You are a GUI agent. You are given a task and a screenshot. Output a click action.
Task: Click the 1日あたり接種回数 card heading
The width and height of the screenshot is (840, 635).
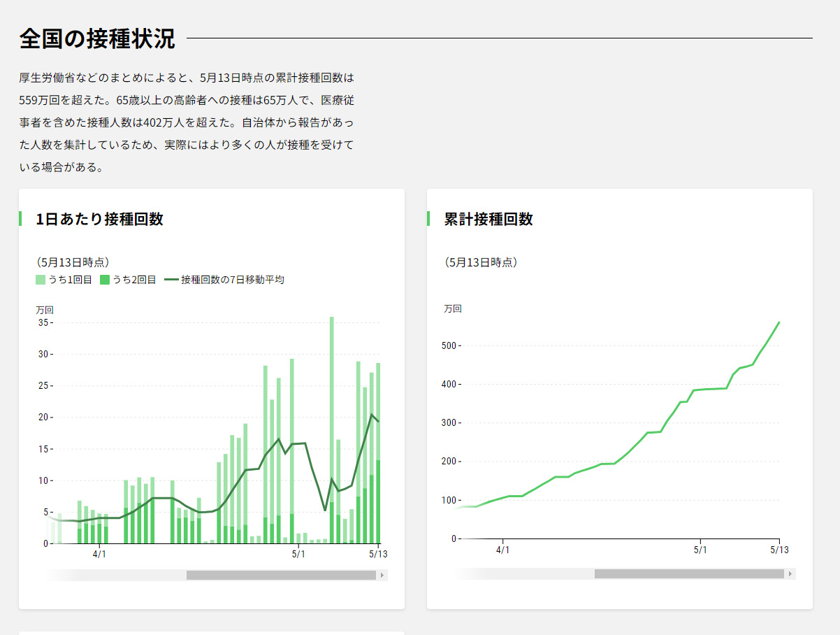tap(99, 219)
